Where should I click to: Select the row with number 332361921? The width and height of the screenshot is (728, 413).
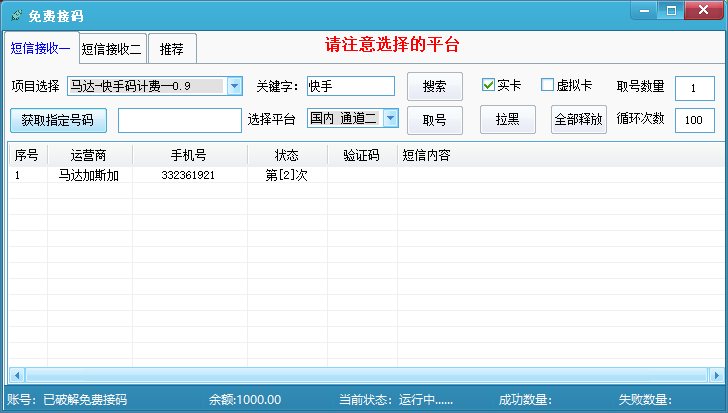188,175
